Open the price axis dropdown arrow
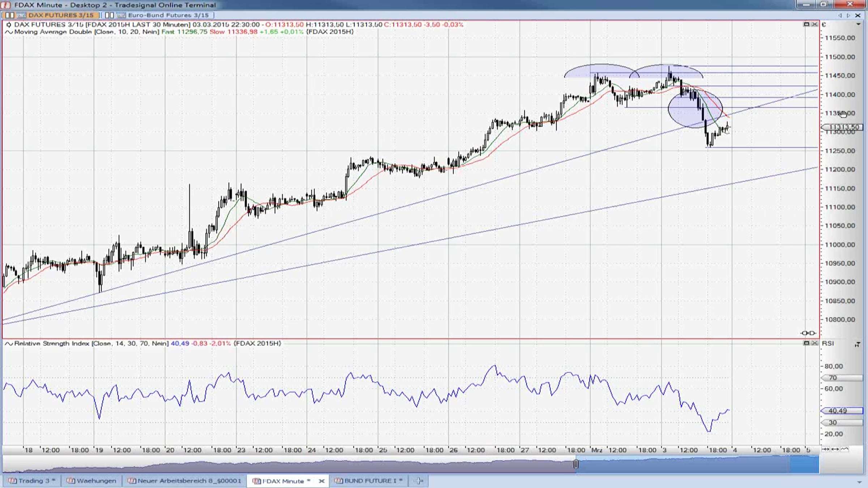The image size is (868, 488). pos(858,24)
